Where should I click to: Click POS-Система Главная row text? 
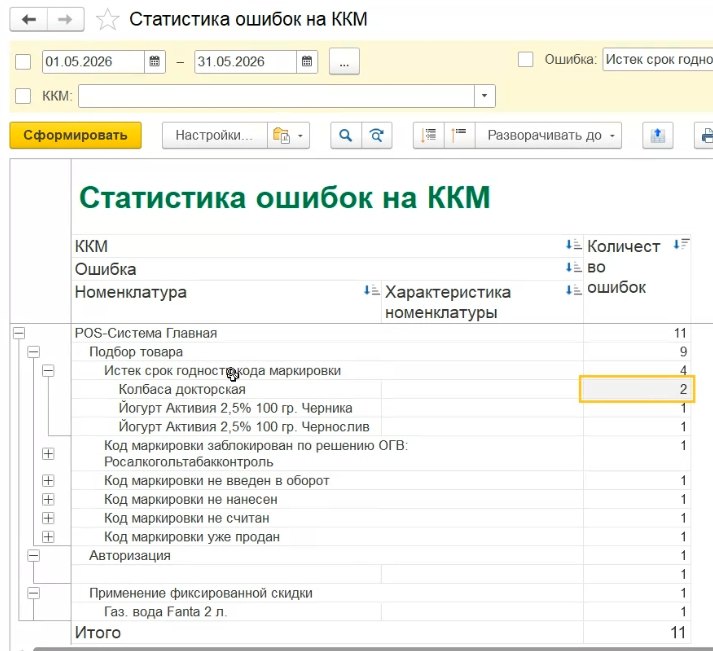coord(146,333)
